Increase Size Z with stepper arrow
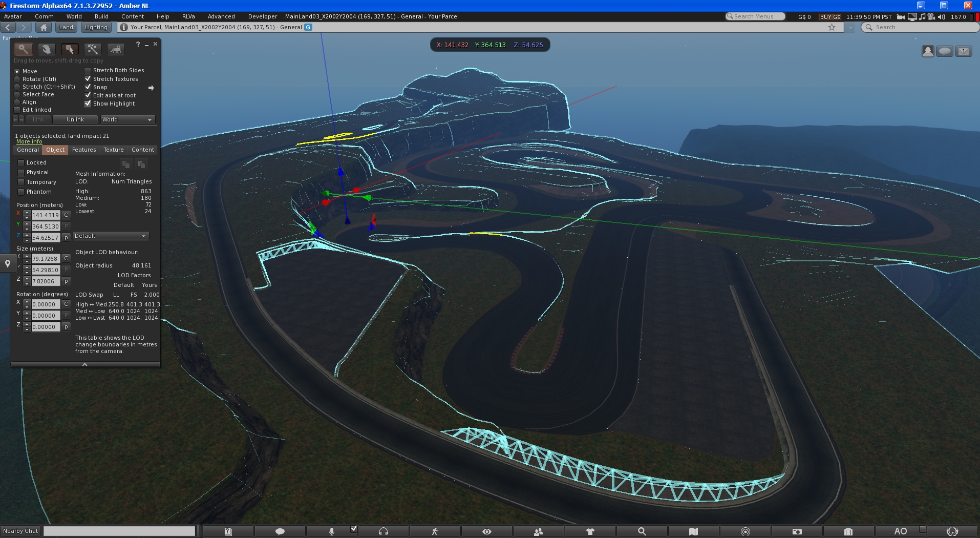The width and height of the screenshot is (980, 538). click(27, 279)
